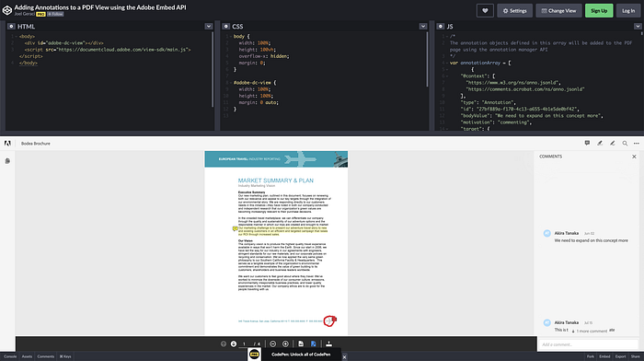644x361 pixels.
Task: Go to previous page in PDF
Action: pos(224,344)
